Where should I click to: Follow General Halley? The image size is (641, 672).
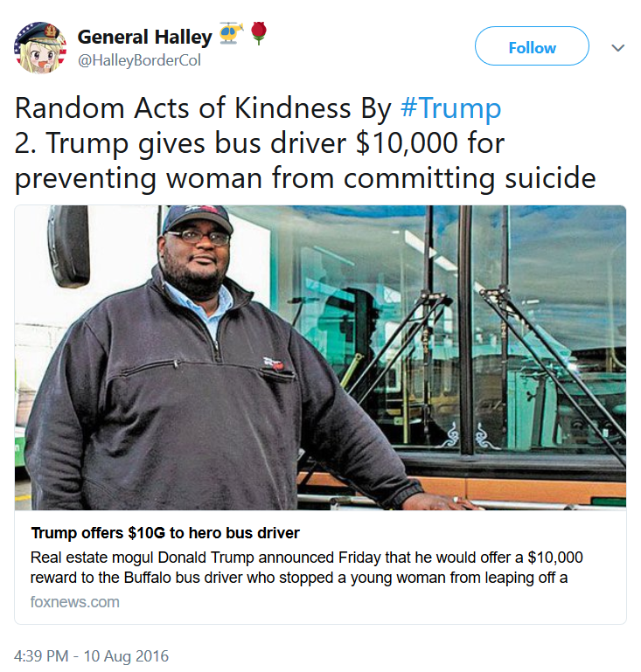(532, 46)
